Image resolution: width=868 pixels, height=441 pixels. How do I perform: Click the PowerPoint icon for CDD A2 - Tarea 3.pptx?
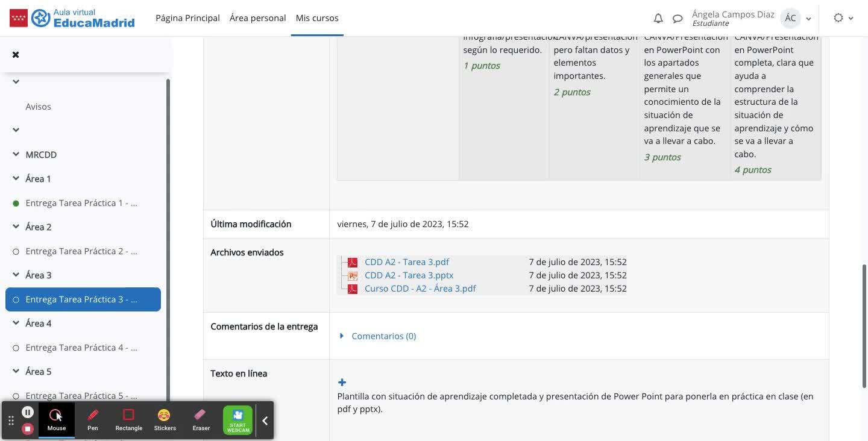[x=353, y=275]
